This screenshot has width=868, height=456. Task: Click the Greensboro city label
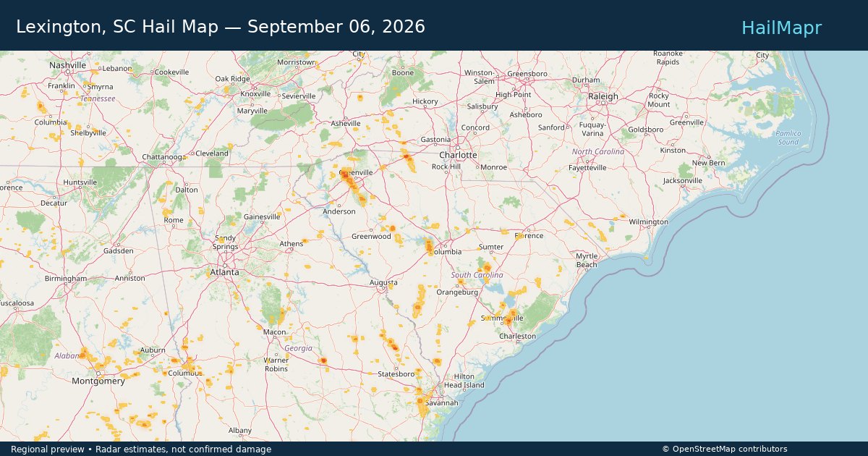[527, 74]
